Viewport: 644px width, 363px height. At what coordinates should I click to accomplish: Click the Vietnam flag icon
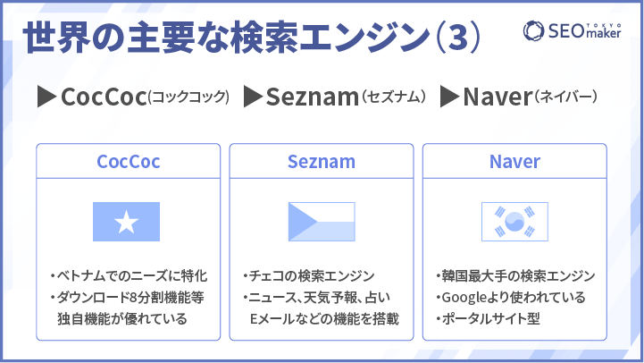(126, 222)
